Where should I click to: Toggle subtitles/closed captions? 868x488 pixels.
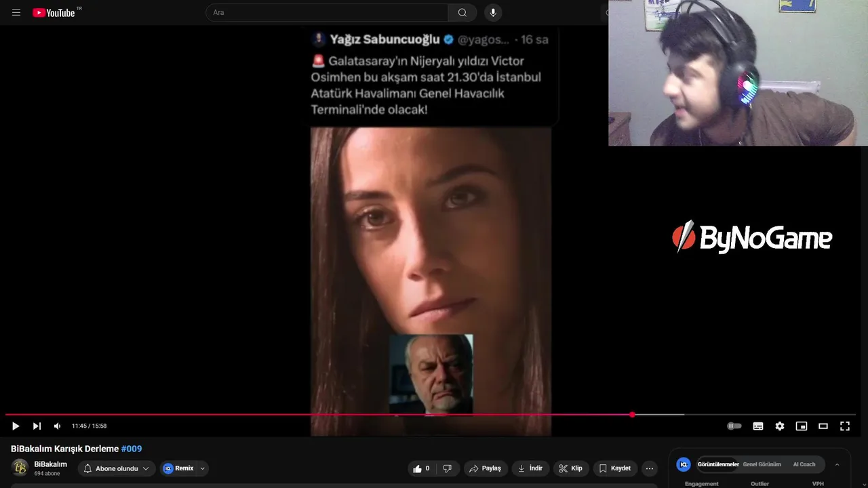[x=758, y=426]
